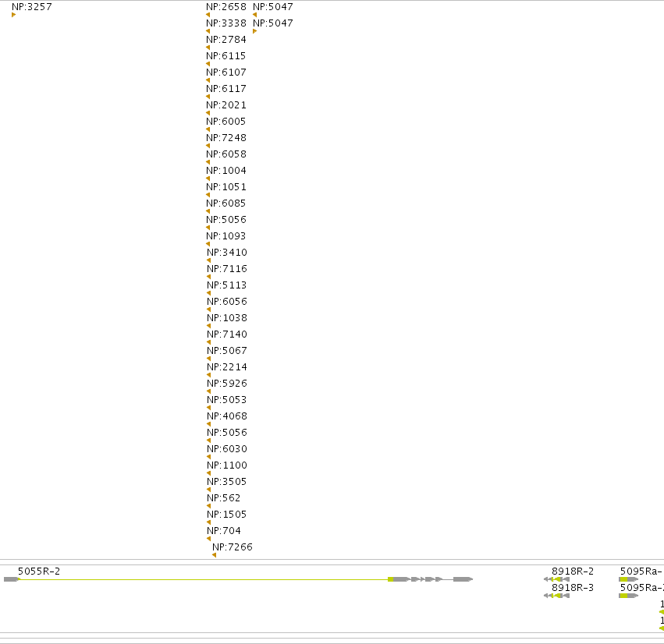Select the gene model glyph under 8918R-3

[556, 596]
